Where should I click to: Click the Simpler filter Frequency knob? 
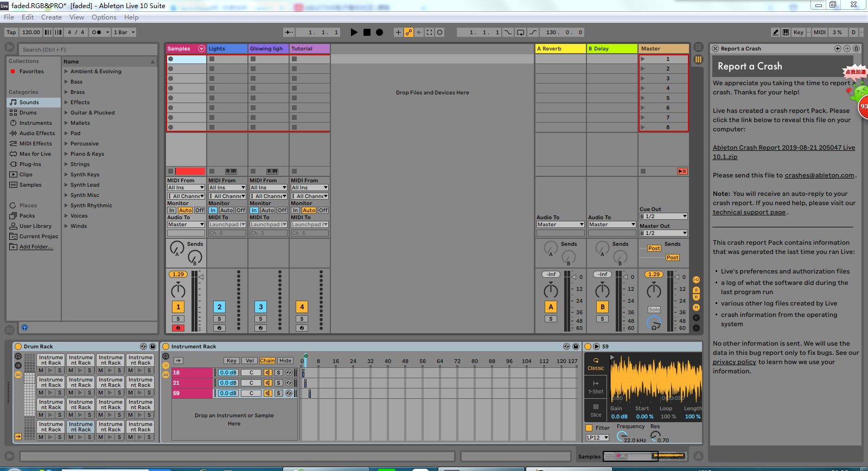[622, 436]
